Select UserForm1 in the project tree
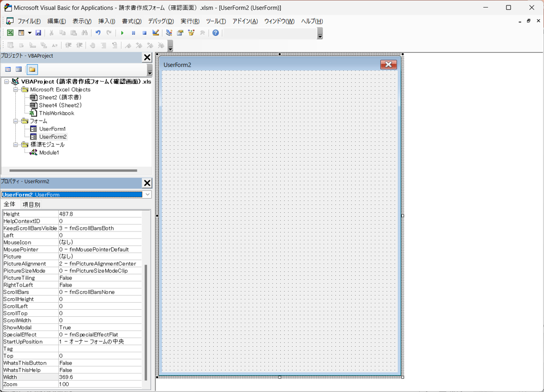 pos(52,129)
